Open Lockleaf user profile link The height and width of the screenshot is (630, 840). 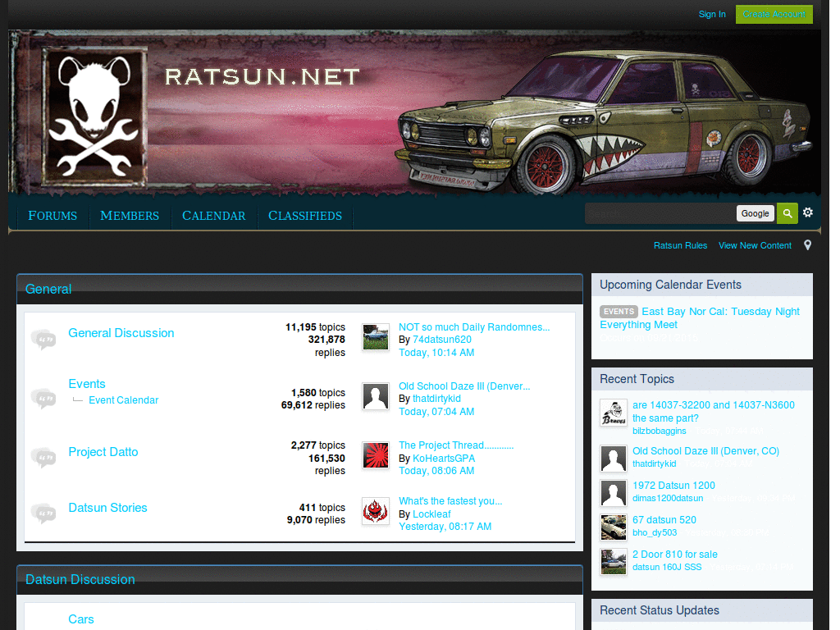pyautogui.click(x=431, y=514)
